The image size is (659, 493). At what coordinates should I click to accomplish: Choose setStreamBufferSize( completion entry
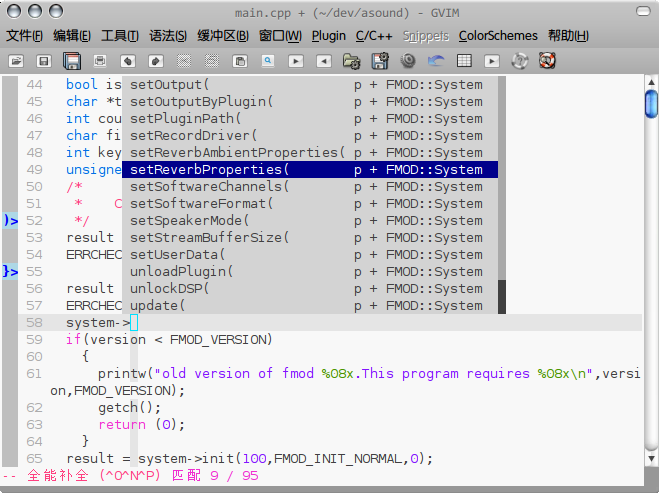(310, 237)
